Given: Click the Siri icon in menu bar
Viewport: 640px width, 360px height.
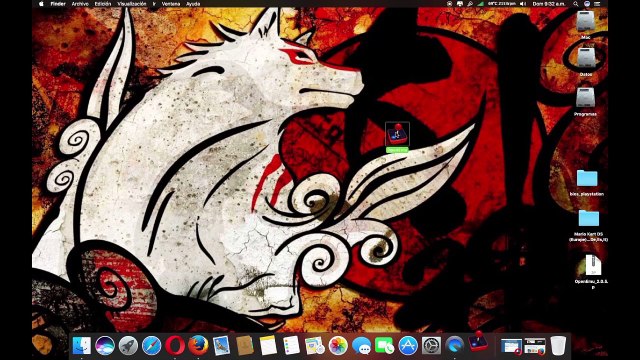Looking at the screenshot, I should pos(587,4).
